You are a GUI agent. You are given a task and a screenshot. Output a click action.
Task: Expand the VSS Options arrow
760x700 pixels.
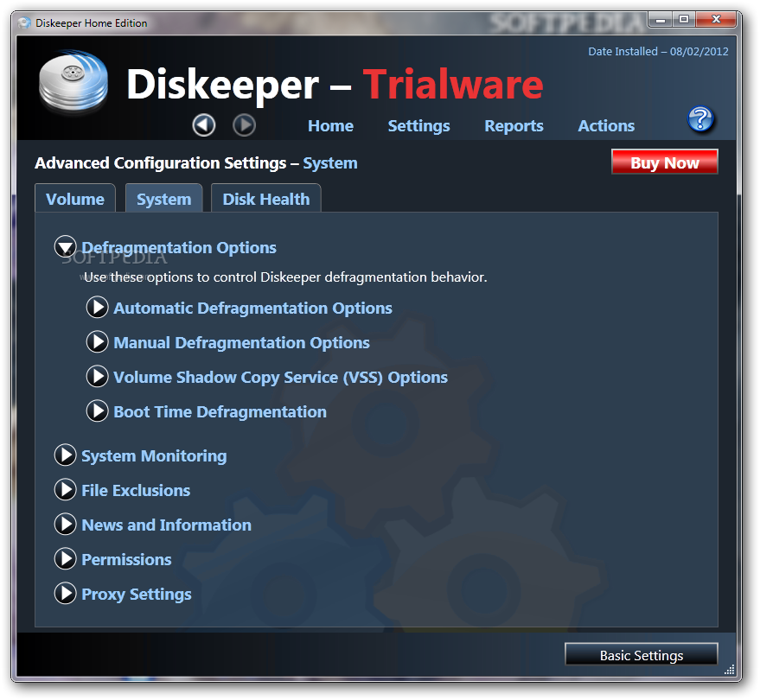tap(97, 377)
